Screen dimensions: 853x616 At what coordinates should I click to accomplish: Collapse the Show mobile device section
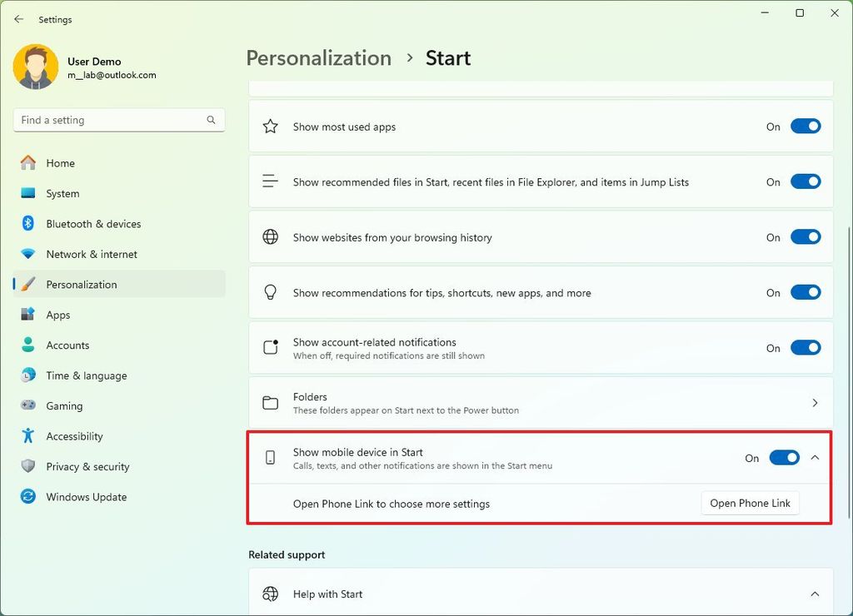(x=815, y=457)
